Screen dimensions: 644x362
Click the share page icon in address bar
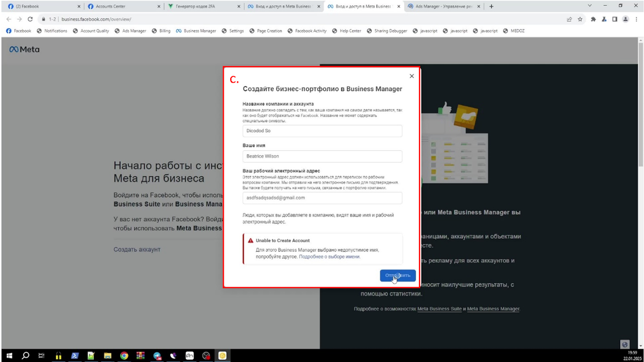coord(569,19)
